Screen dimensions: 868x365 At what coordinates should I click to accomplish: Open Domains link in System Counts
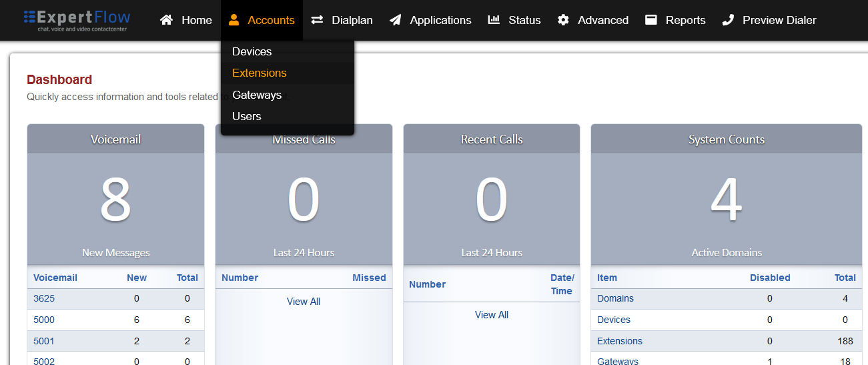point(615,298)
